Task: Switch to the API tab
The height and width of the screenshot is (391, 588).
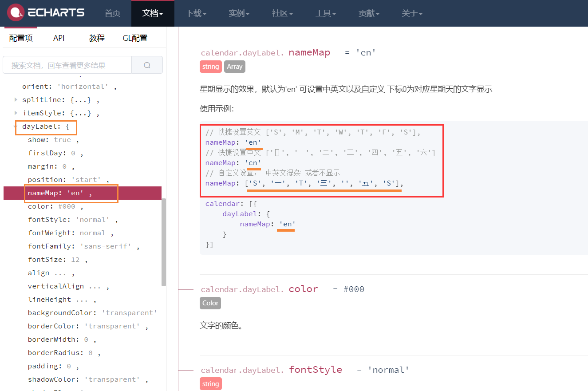Action: coord(59,38)
